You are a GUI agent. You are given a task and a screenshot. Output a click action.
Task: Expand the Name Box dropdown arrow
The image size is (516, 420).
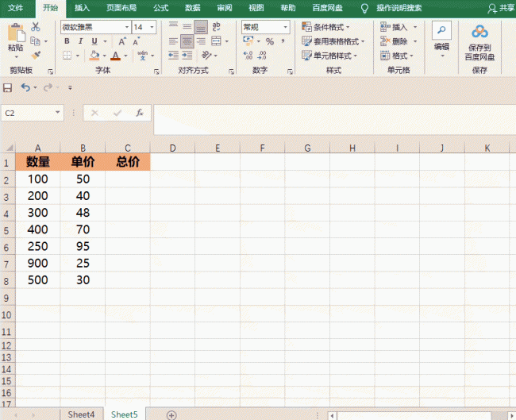click(58, 113)
